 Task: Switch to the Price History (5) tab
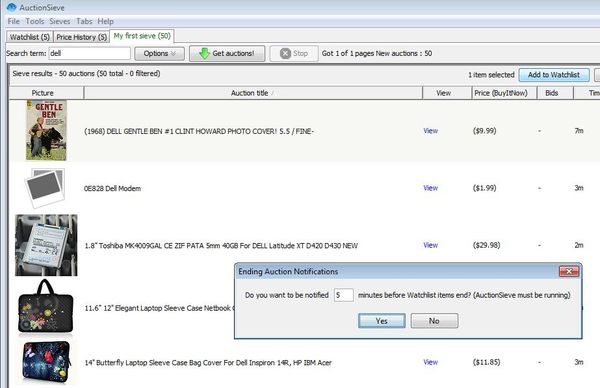(82, 37)
